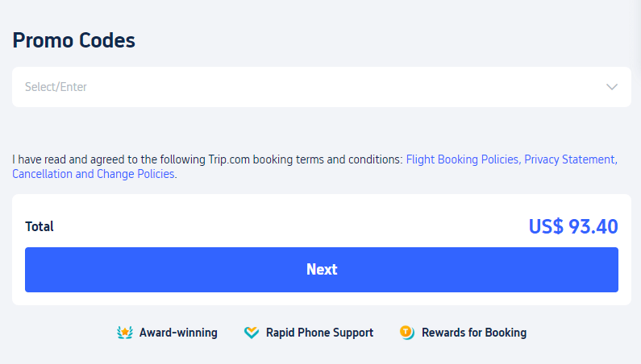This screenshot has width=641, height=364.
Task: Click the US$ 93.40 total price
Action: [x=573, y=226]
